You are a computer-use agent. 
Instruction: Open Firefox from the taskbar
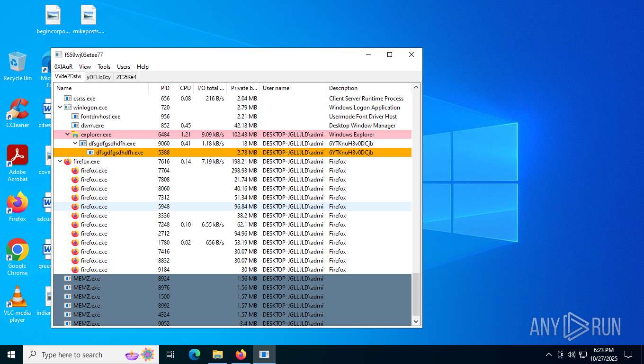tap(241, 355)
